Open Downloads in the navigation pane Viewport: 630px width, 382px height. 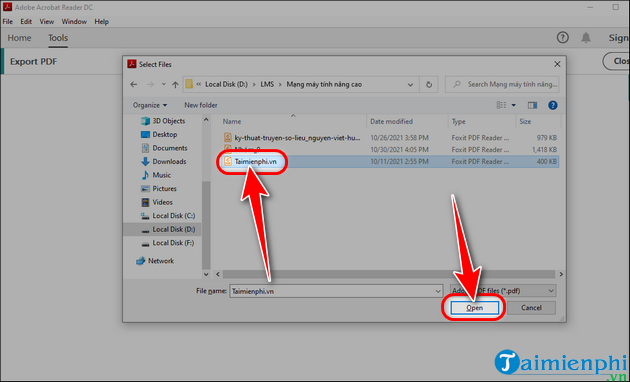click(x=163, y=161)
